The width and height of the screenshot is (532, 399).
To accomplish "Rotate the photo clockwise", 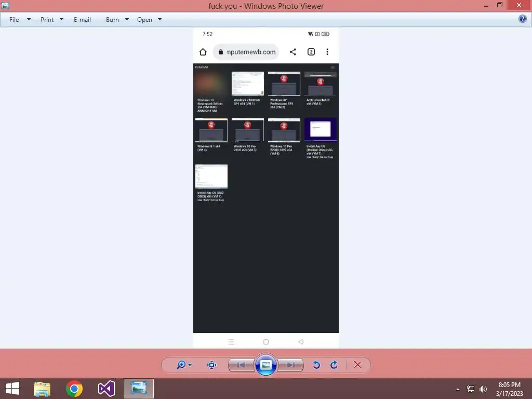I will [334, 365].
